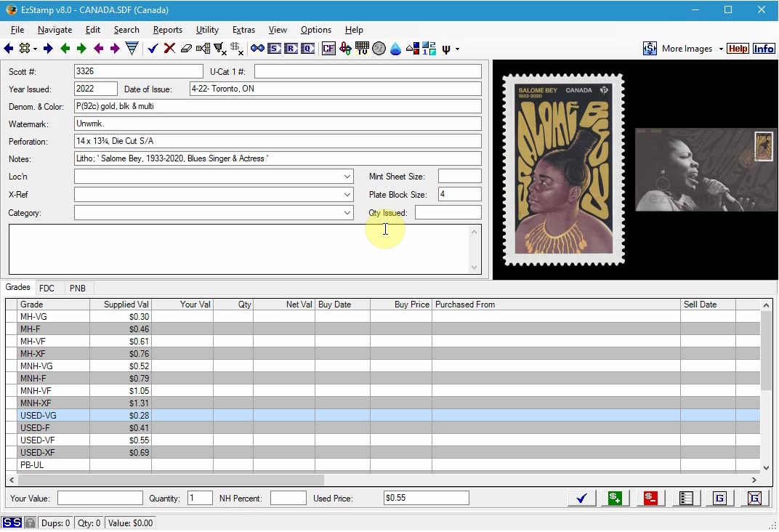Click the shopping cart with X icon

[x=220, y=49]
